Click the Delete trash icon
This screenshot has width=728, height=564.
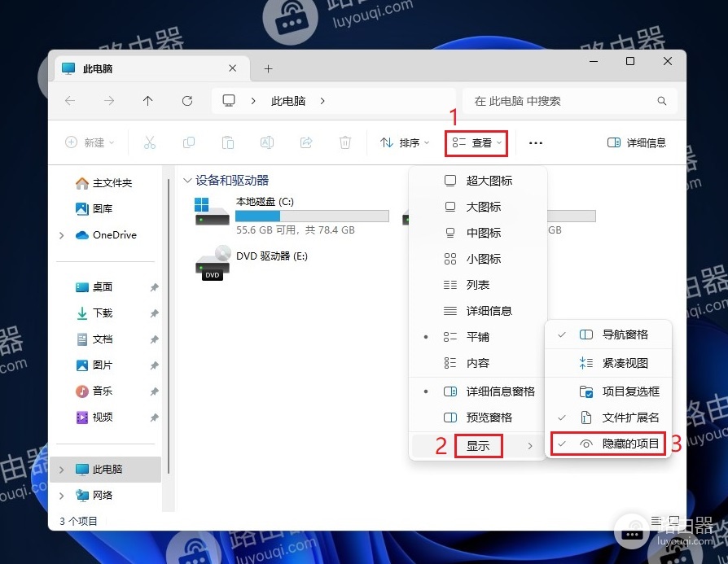pos(345,142)
